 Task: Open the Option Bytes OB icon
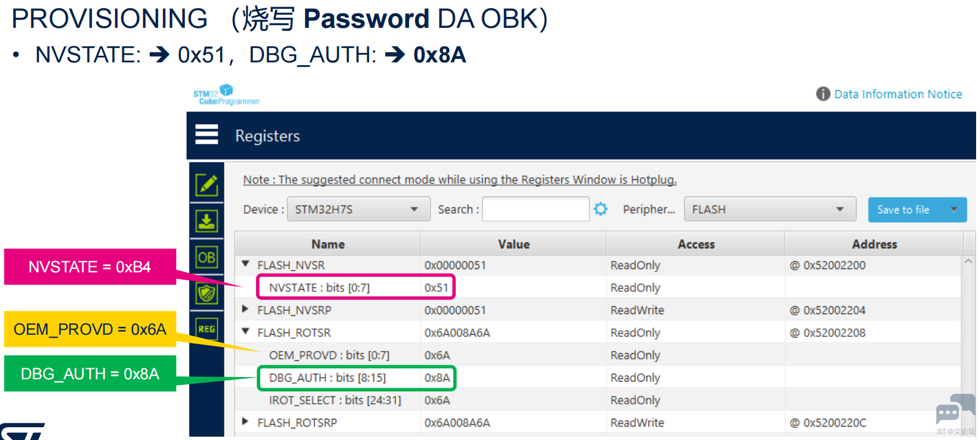point(207,257)
